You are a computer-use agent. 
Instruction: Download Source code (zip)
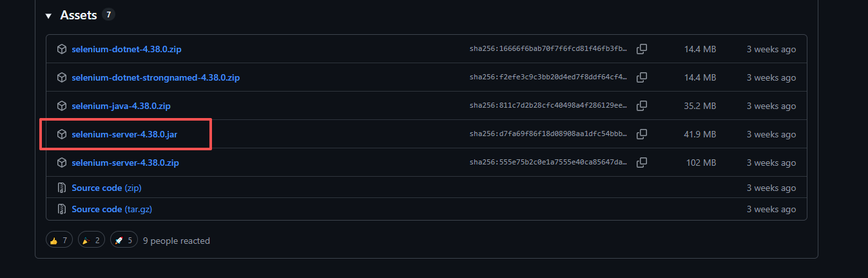coord(106,188)
